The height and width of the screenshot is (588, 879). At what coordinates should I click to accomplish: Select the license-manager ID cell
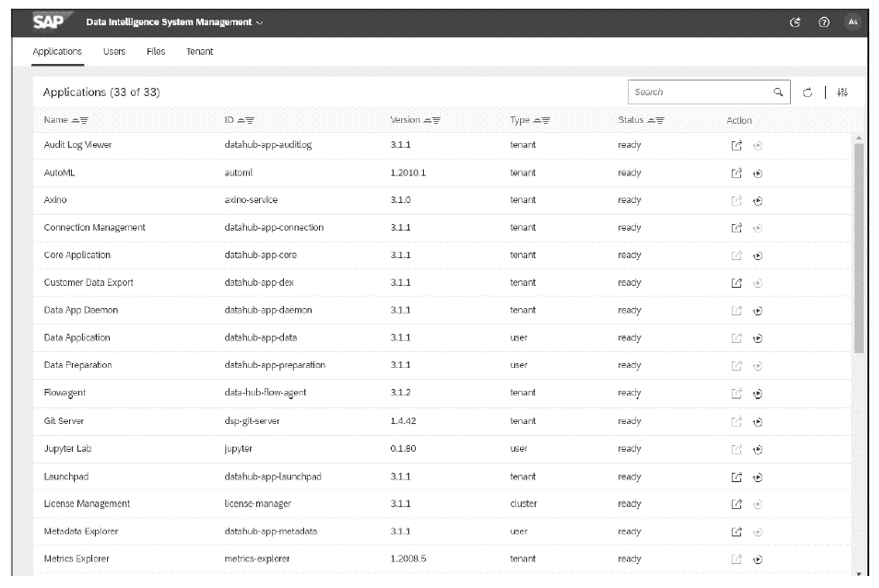coord(258,504)
